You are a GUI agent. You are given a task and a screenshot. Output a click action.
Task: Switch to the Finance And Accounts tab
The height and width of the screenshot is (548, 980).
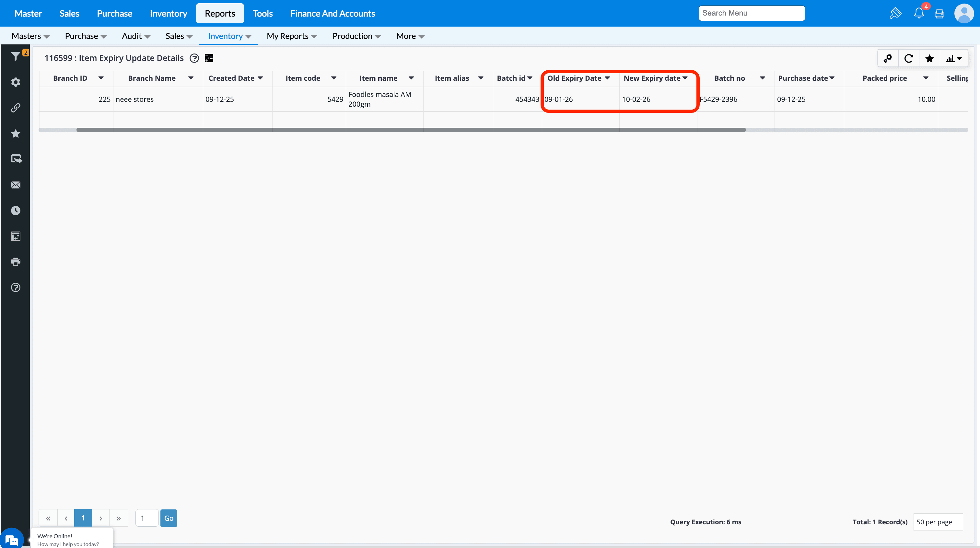[332, 13]
